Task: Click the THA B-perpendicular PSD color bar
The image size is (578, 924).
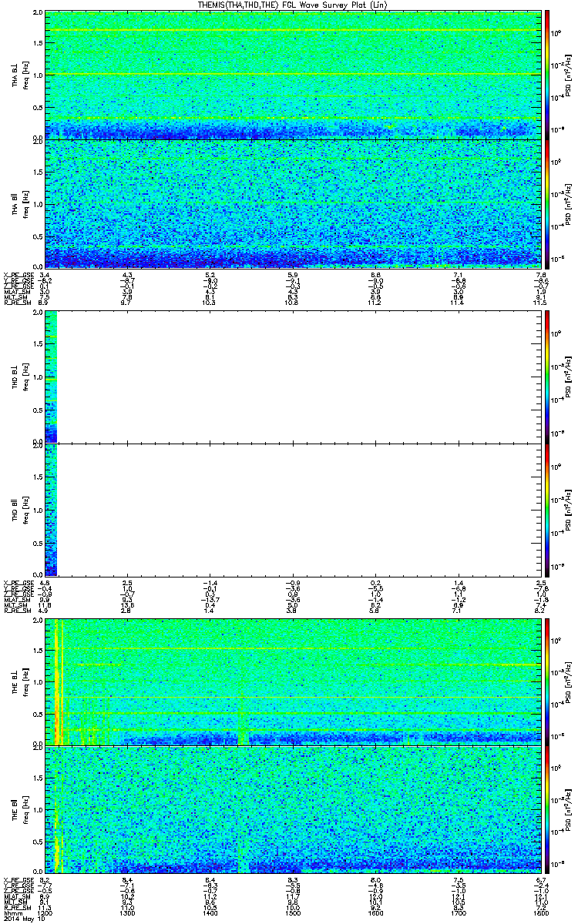Action: [x=546, y=75]
